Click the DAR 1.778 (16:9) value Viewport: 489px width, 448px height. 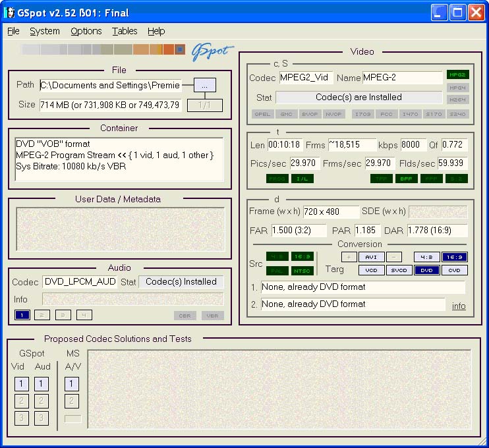point(438,231)
